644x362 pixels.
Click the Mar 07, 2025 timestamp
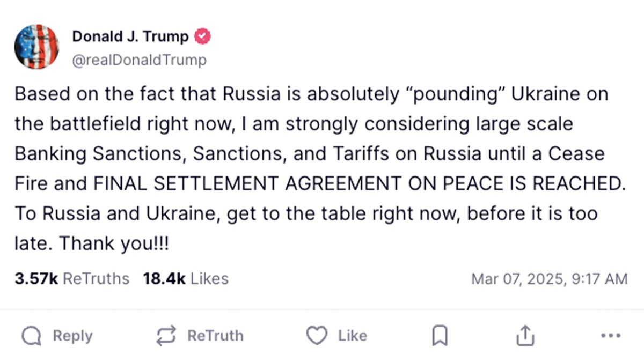549,279
